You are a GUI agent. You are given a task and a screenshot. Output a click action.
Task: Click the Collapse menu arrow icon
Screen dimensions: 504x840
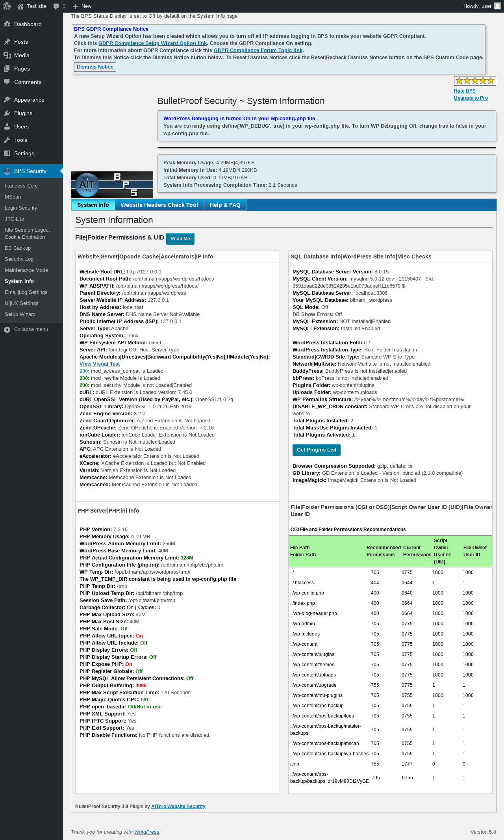click(x=7, y=329)
